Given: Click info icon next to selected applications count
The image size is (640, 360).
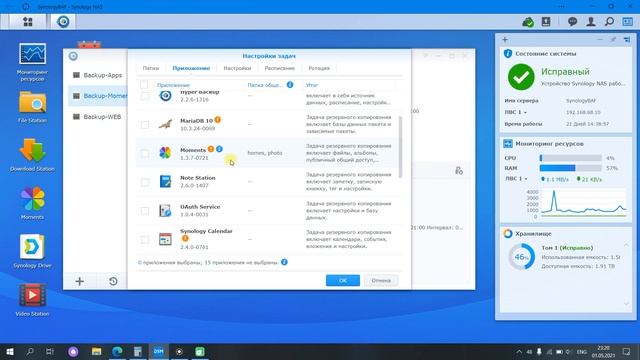Looking at the screenshot, I should click(284, 262).
